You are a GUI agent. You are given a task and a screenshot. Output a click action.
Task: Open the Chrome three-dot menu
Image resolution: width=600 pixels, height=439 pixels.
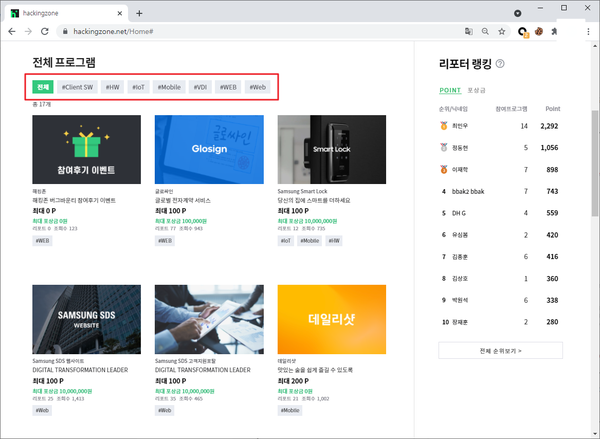click(x=589, y=31)
